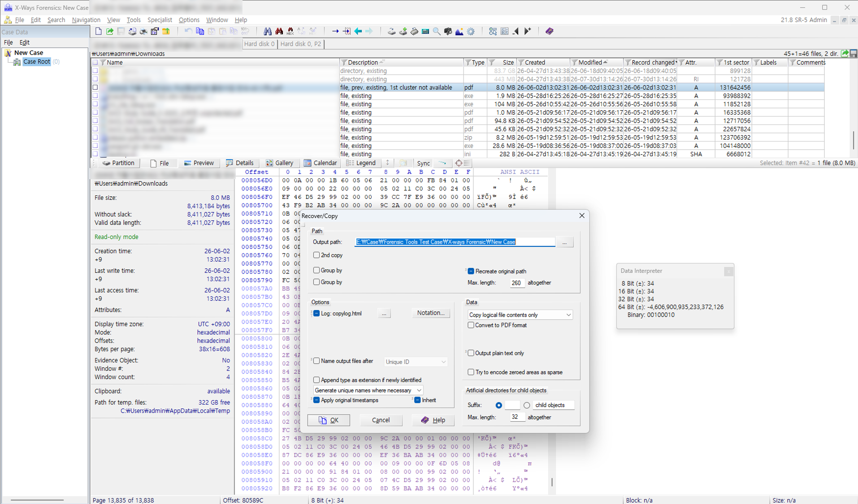Click Cancel in the Recover/Copy dialog

[x=381, y=420]
